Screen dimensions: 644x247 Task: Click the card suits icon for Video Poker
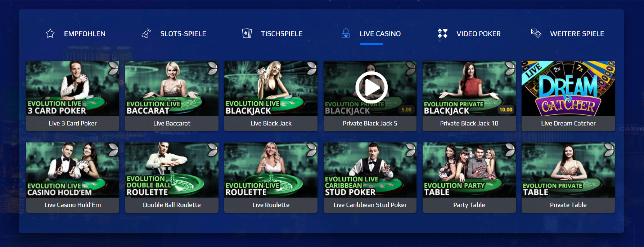pos(442,34)
